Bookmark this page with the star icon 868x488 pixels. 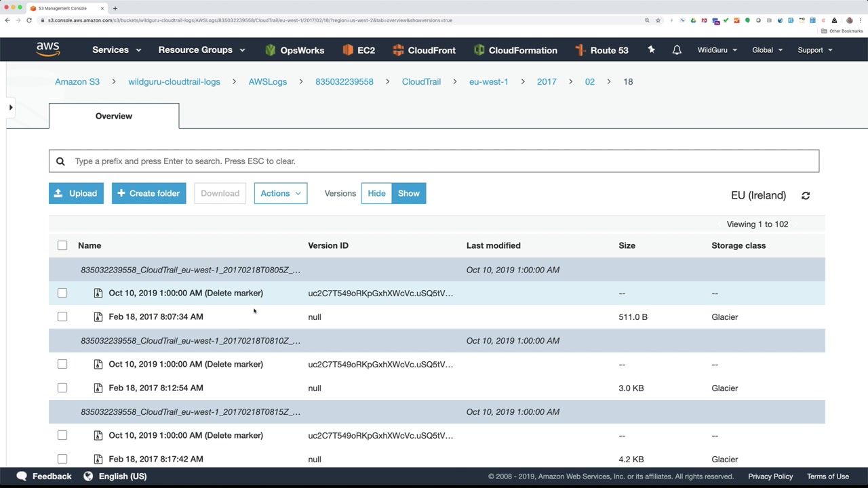[658, 20]
